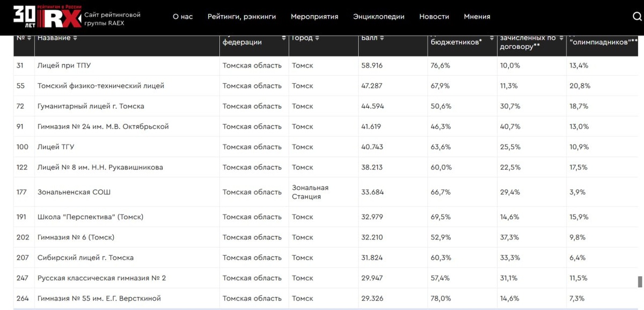Viewport: 644px width, 310px height.
Task: Sort by Название column sort icon
Action: point(75,38)
